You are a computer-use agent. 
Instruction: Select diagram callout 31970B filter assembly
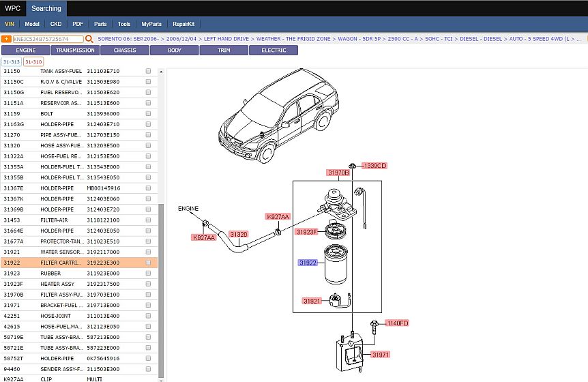pyautogui.click(x=338, y=173)
